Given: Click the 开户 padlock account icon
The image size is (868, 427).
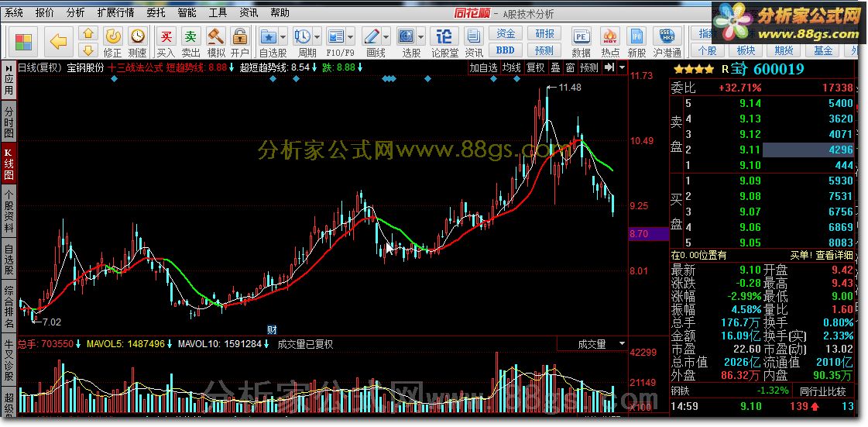Looking at the screenshot, I should [x=240, y=42].
